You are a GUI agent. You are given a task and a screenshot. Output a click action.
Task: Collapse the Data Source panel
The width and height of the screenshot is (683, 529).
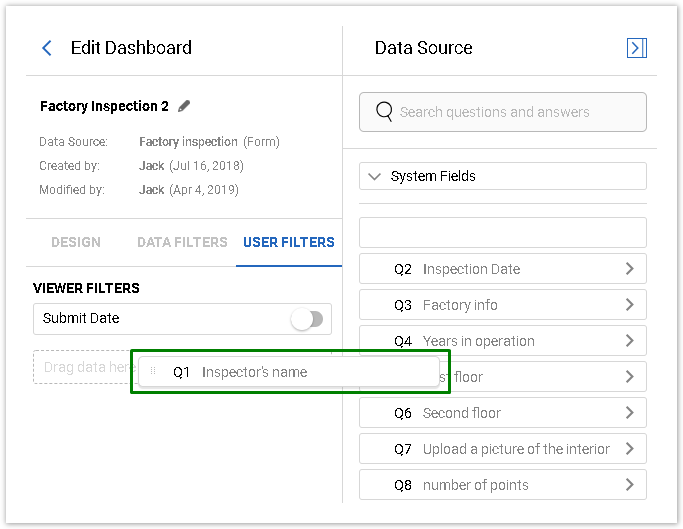[636, 48]
